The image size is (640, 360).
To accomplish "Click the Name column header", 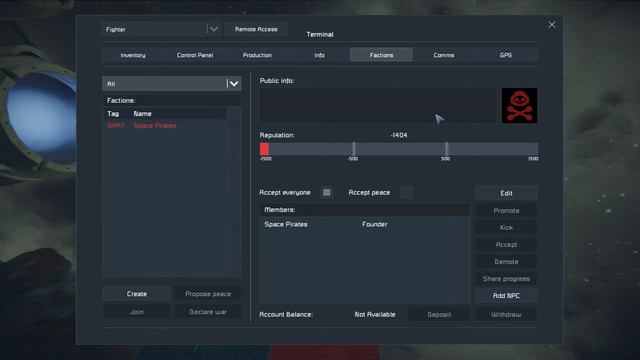I will point(142,114).
